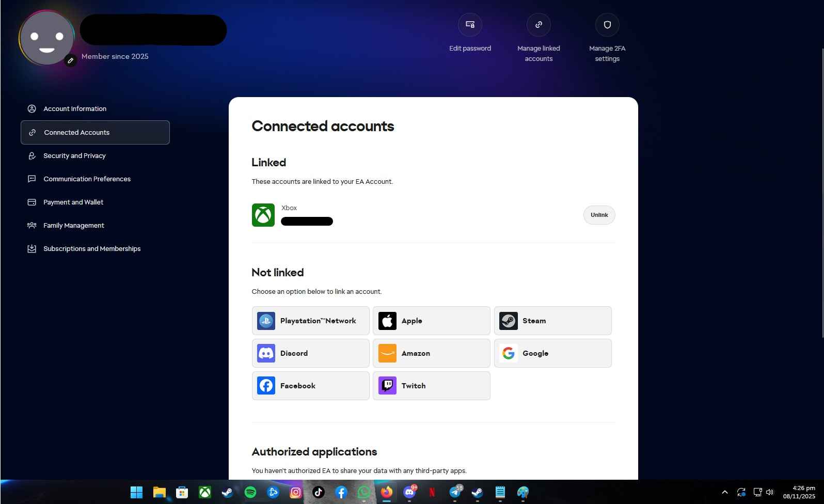This screenshot has width=824, height=504.
Task: Open Subscriptions and Memberships
Action: (92, 249)
